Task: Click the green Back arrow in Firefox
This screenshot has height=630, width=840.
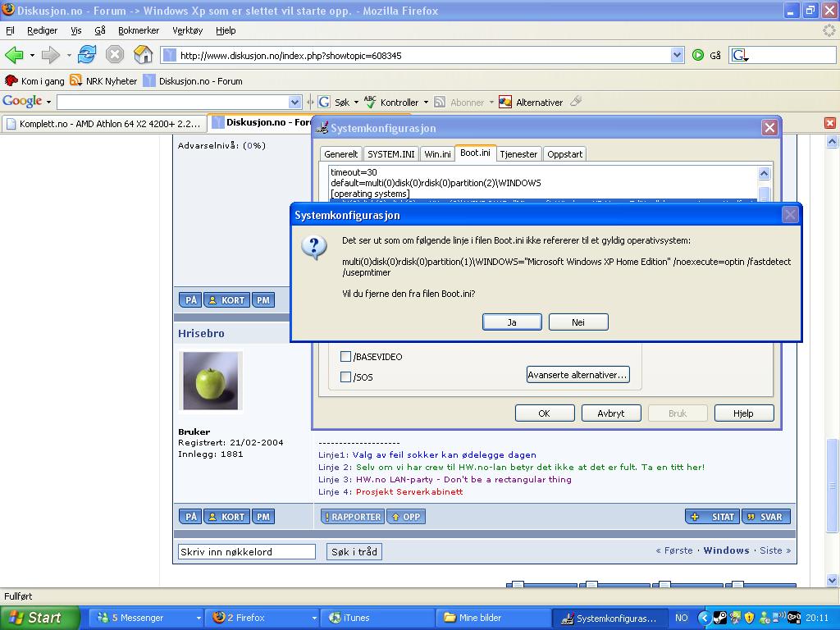Action: (x=14, y=55)
